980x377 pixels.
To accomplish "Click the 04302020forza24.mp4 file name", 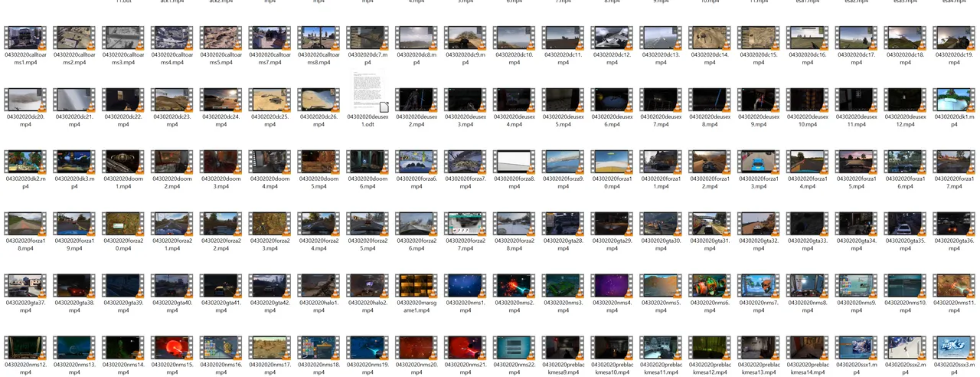I will 318,244.
